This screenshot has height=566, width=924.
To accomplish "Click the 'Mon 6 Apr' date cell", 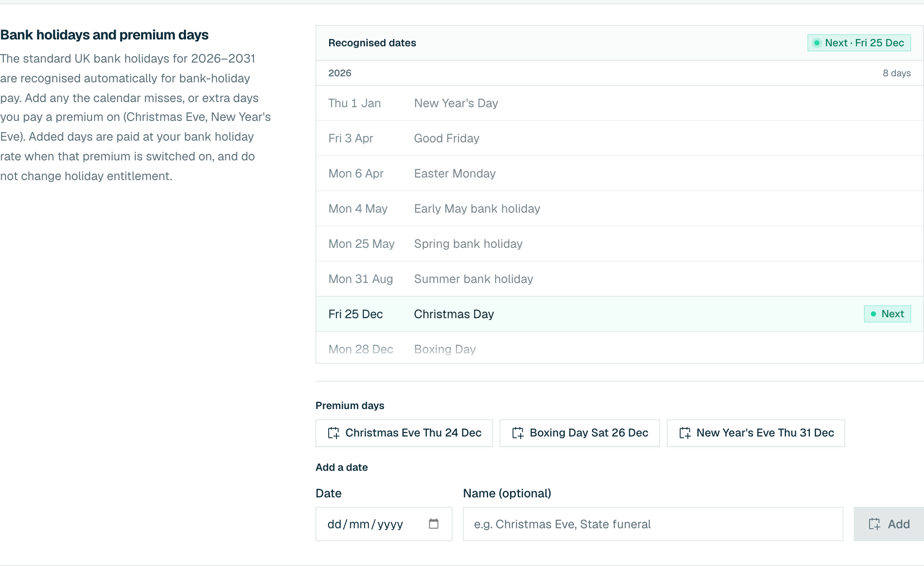I will point(356,174).
